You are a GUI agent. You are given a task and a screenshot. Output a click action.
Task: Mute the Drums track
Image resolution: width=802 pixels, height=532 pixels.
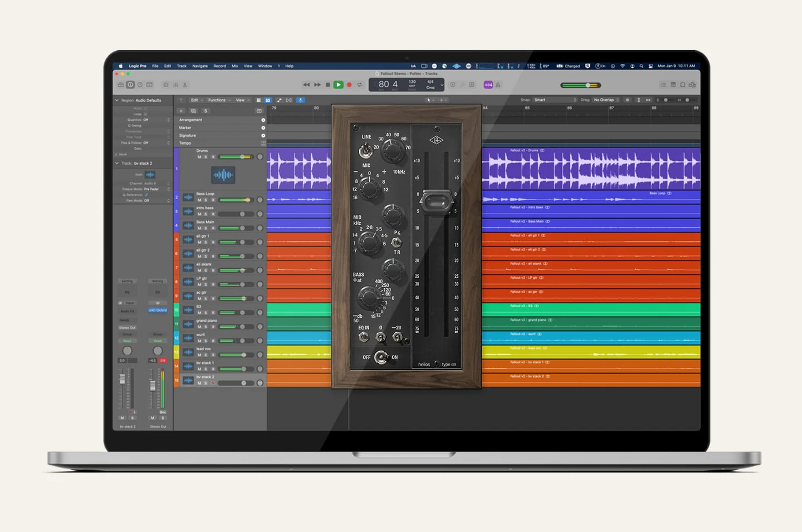pyautogui.click(x=199, y=157)
